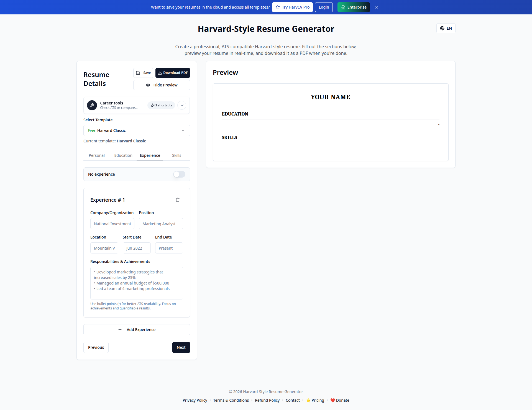Switch to the Skills tab
This screenshot has width=532, height=410.
coord(177,155)
